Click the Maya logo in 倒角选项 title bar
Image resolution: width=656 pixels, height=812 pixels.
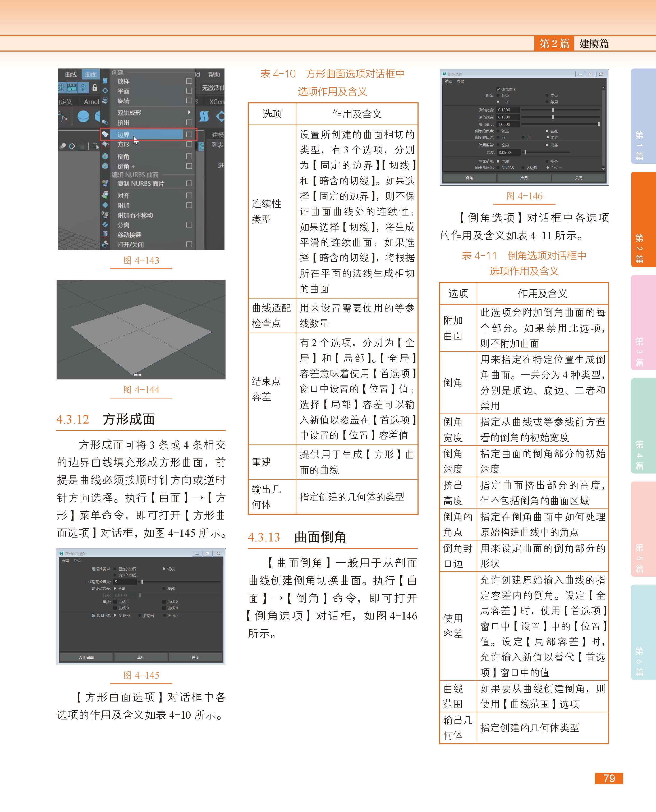(x=445, y=74)
